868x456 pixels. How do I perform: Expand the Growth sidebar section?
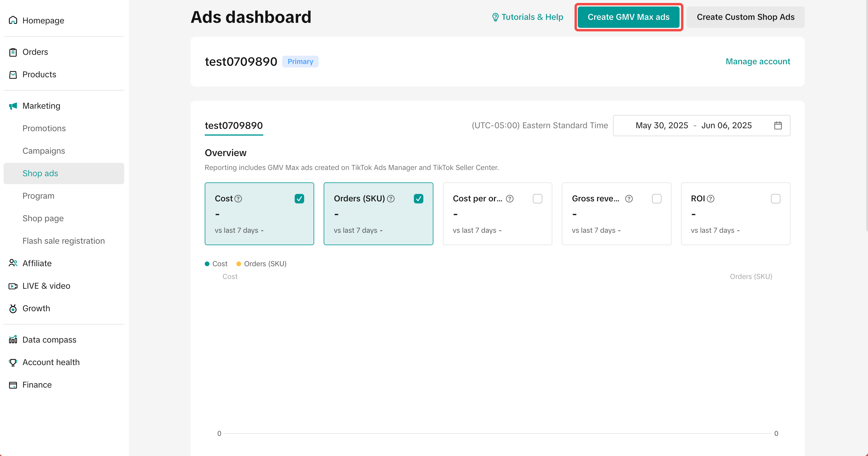[36, 308]
